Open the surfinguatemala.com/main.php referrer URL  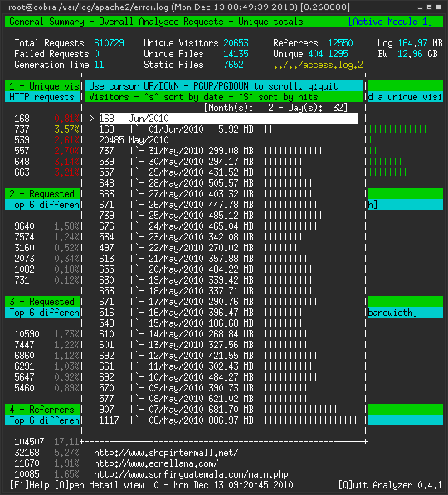pos(191,474)
